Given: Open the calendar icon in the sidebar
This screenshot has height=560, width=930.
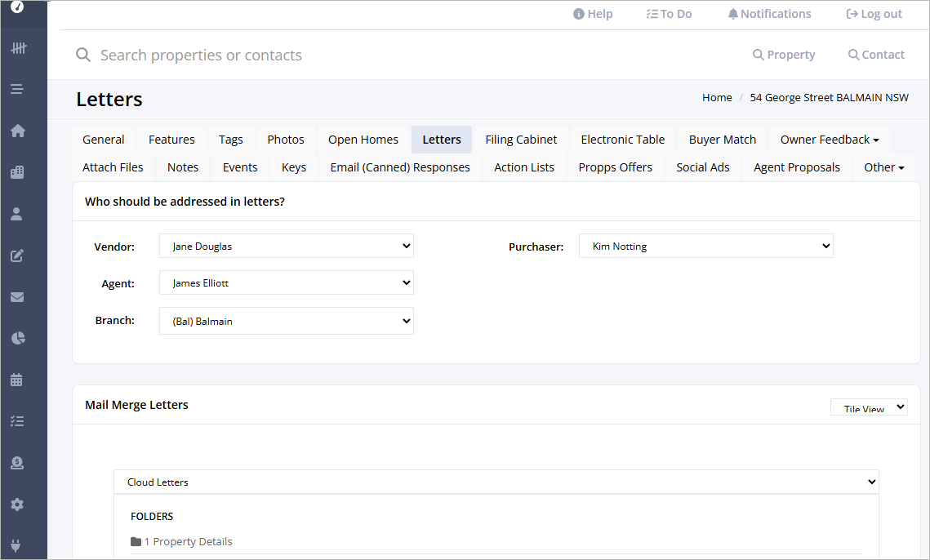Looking at the screenshot, I should (x=17, y=380).
